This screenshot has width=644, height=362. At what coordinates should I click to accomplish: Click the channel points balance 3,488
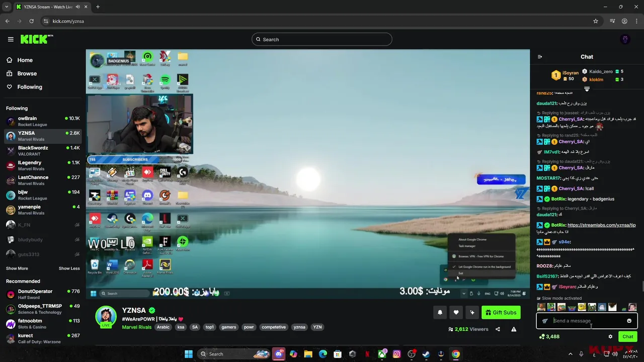click(549, 336)
